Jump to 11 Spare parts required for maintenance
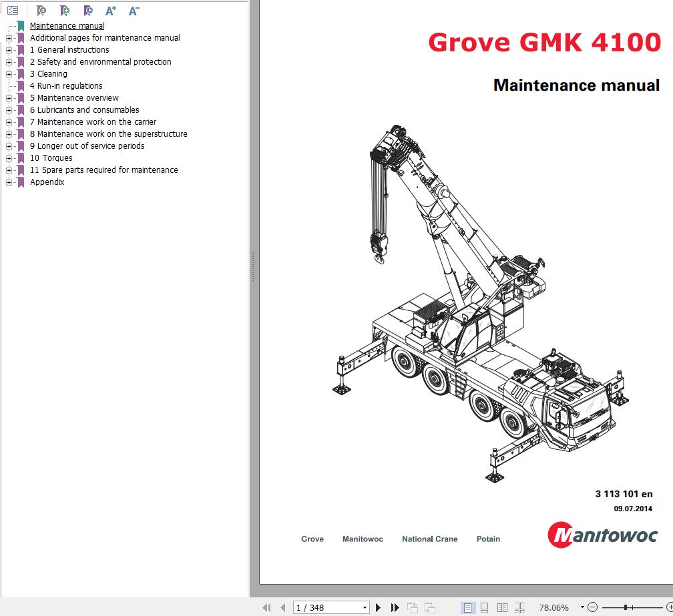 (x=104, y=170)
